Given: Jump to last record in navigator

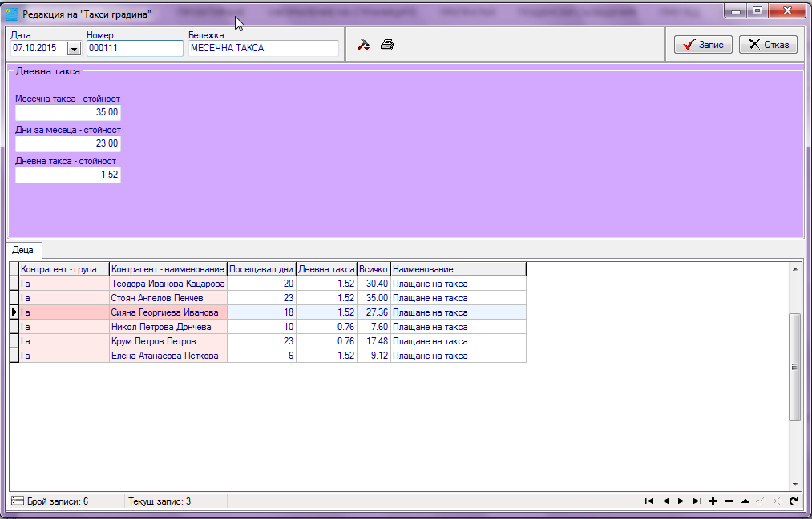Looking at the screenshot, I should [x=697, y=501].
